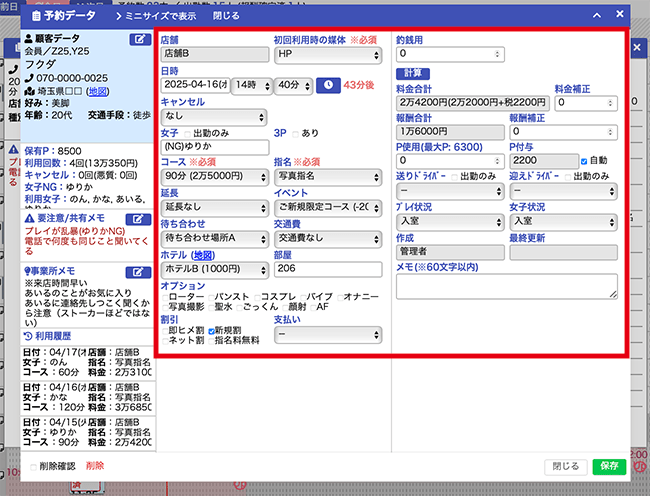The image size is (650, 496).
Task: Open the ホテル 地図 link
Action: coord(202,255)
